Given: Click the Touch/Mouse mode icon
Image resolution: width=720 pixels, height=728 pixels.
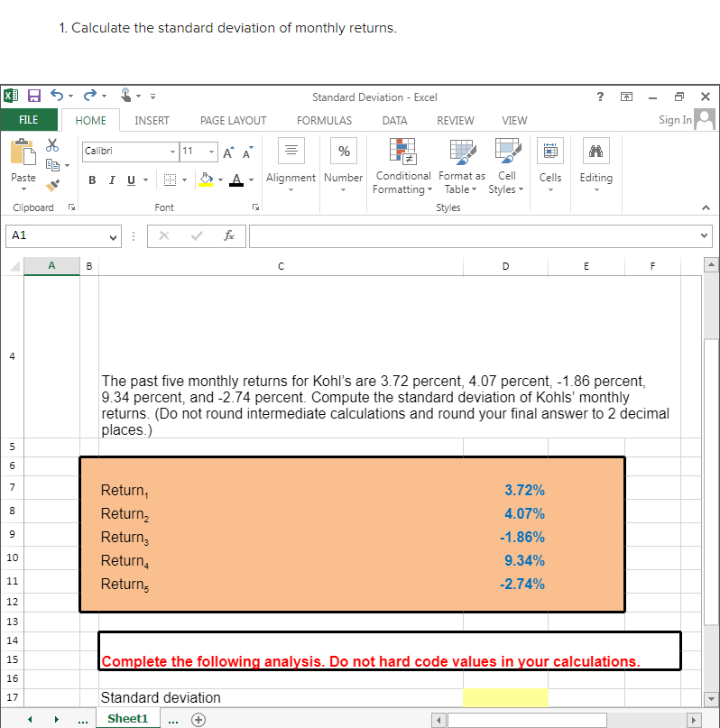Looking at the screenshot, I should [x=125, y=96].
